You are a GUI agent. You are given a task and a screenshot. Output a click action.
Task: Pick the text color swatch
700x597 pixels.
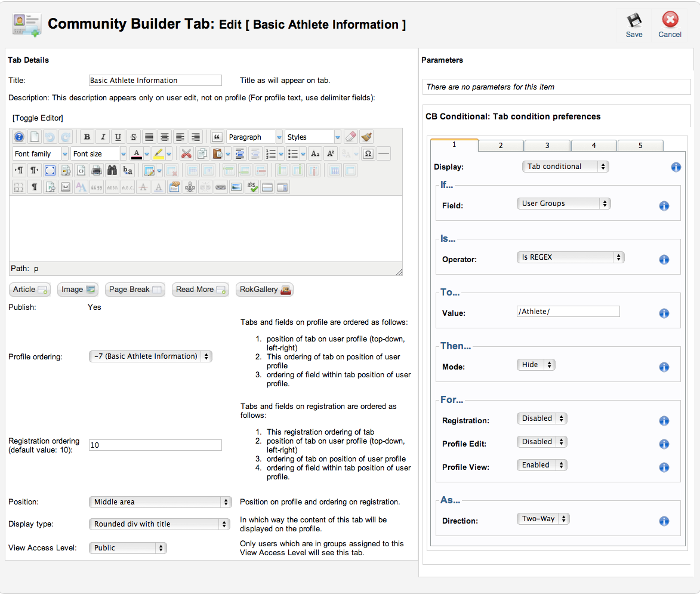137,153
